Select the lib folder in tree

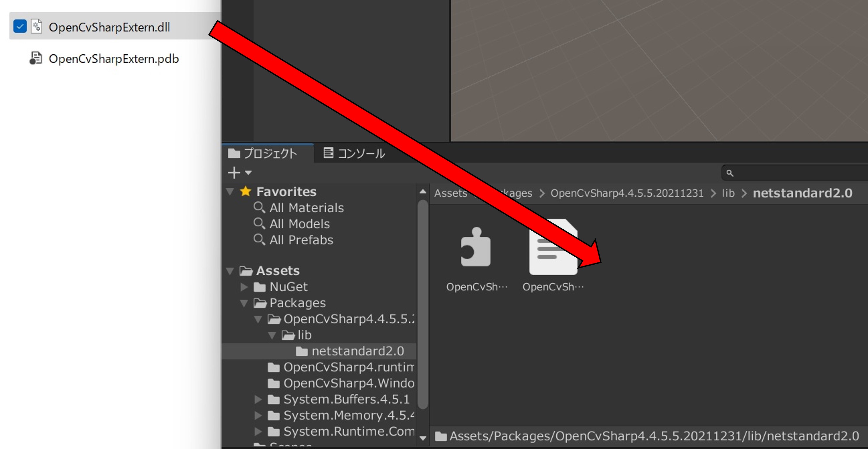pos(304,335)
